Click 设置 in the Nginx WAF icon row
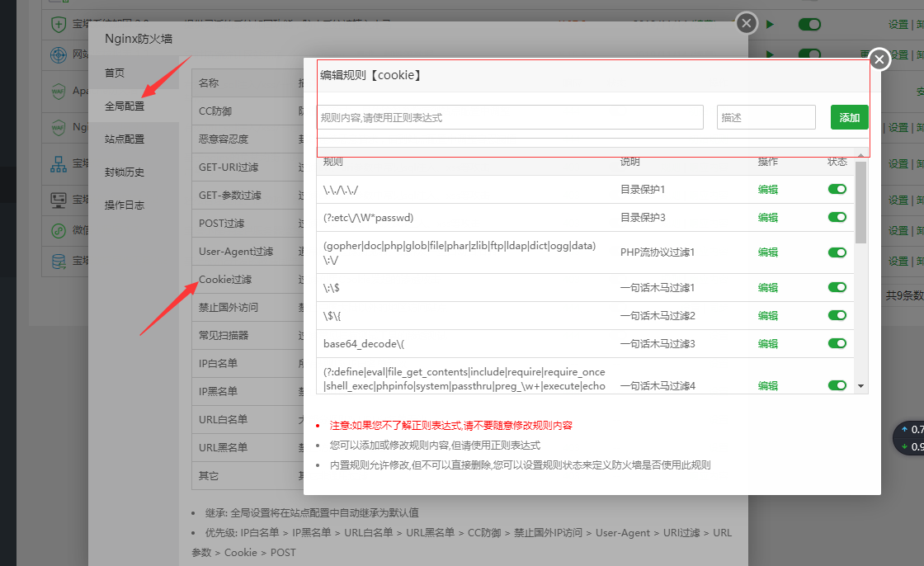 click(898, 127)
